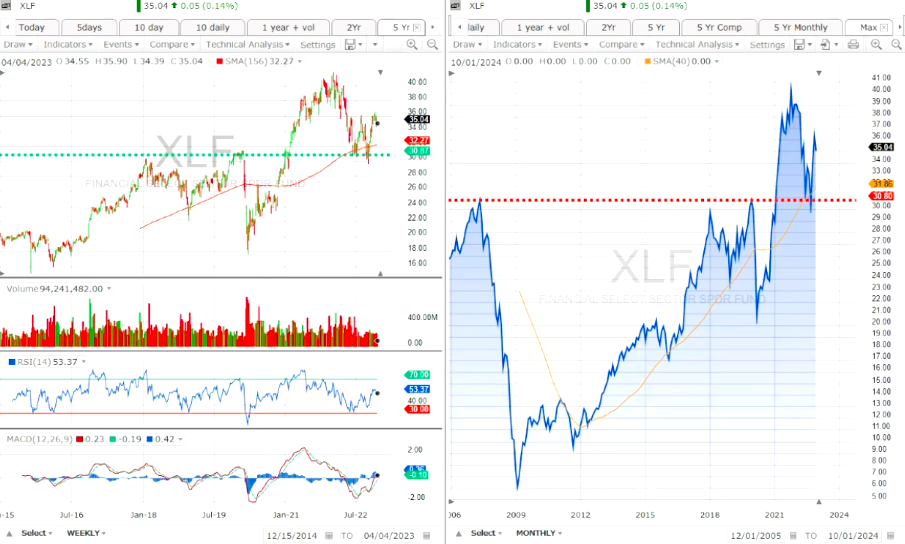Change the WEEKLY interval dropdown

click(87, 533)
